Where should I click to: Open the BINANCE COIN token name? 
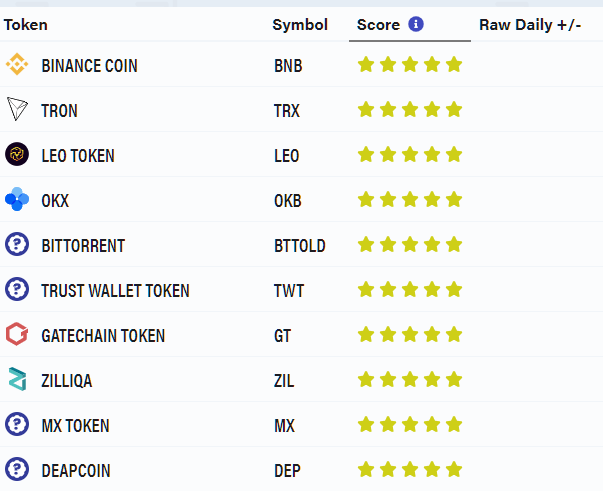click(90, 66)
